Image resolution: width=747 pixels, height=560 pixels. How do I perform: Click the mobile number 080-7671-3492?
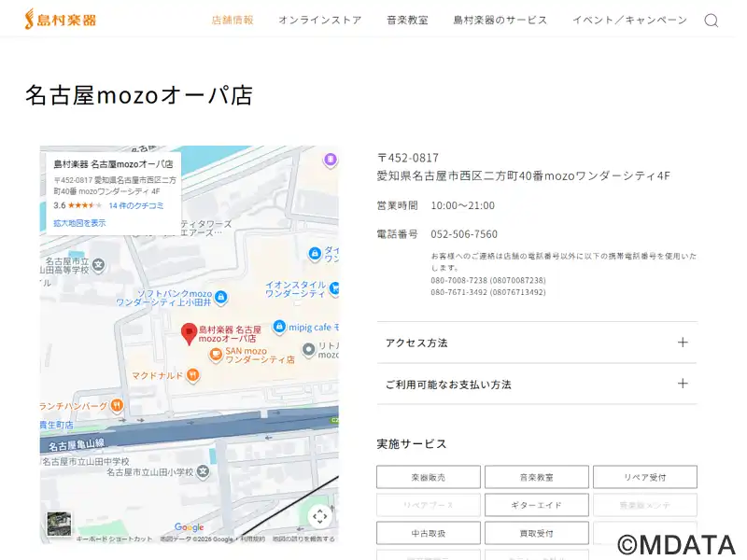488,292
